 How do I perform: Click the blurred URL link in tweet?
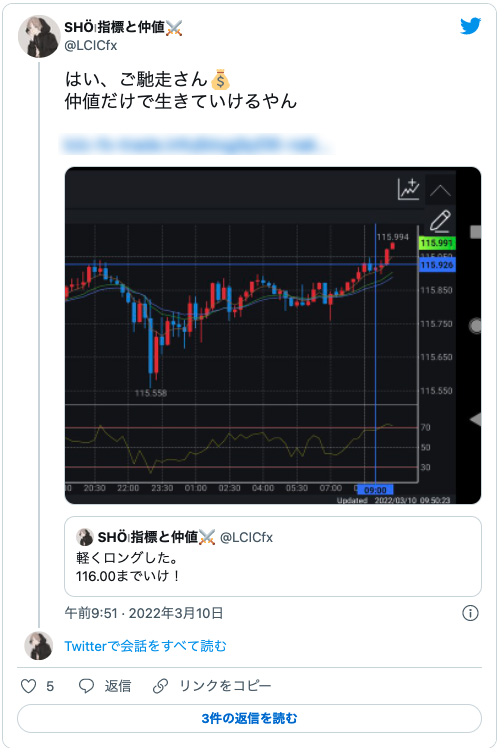(195, 144)
